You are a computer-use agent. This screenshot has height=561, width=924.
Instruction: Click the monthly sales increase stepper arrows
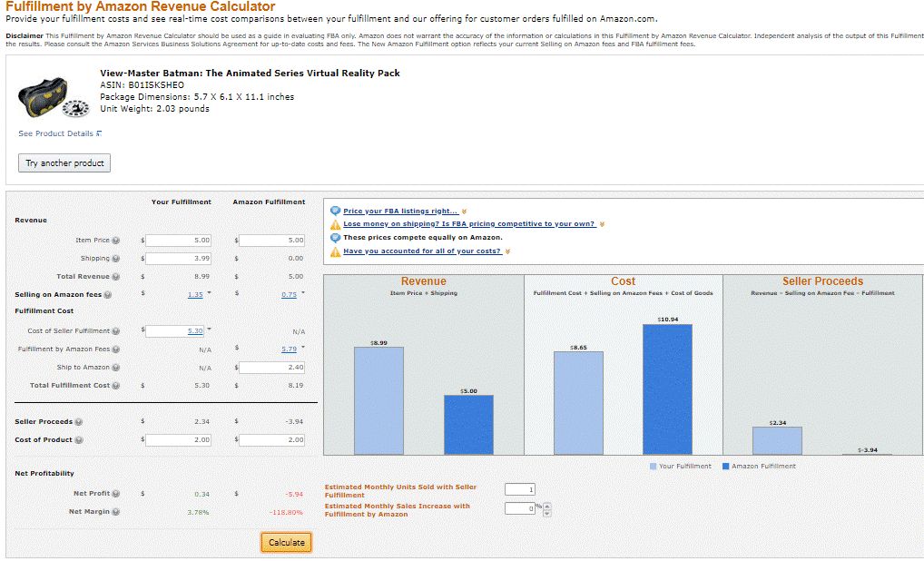click(546, 510)
